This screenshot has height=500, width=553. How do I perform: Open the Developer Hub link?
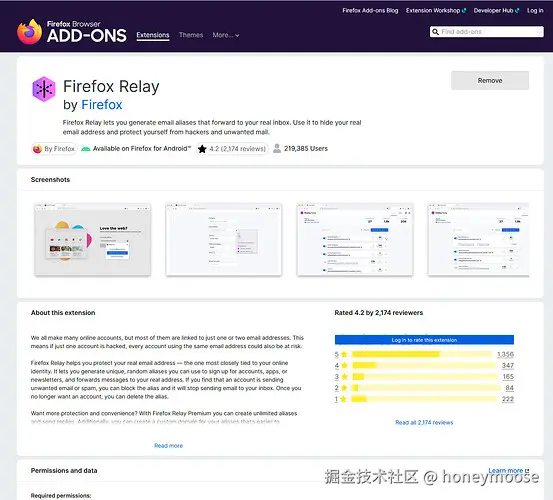coord(496,11)
